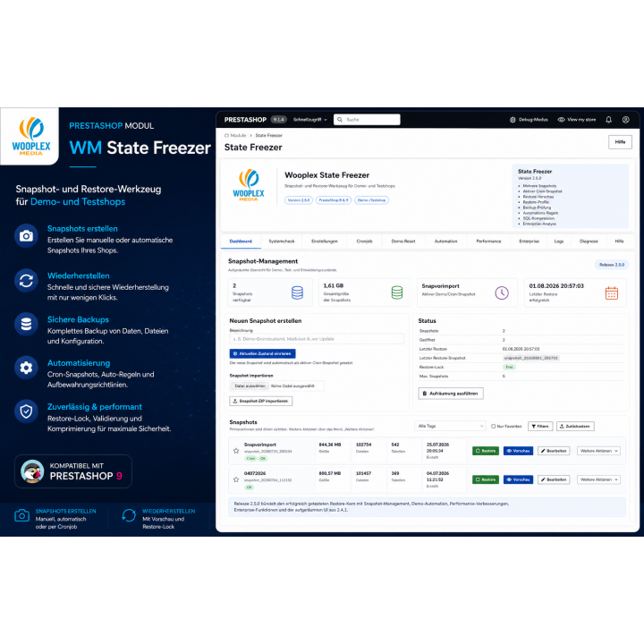Screen dimensions: 644x644
Task: Open the Performance tab
Action: [x=488, y=241]
